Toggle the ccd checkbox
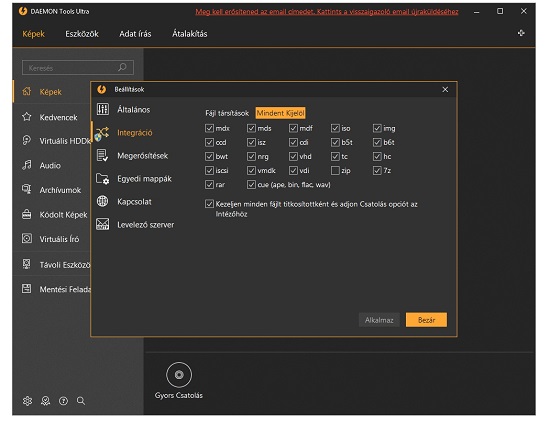 (x=209, y=142)
